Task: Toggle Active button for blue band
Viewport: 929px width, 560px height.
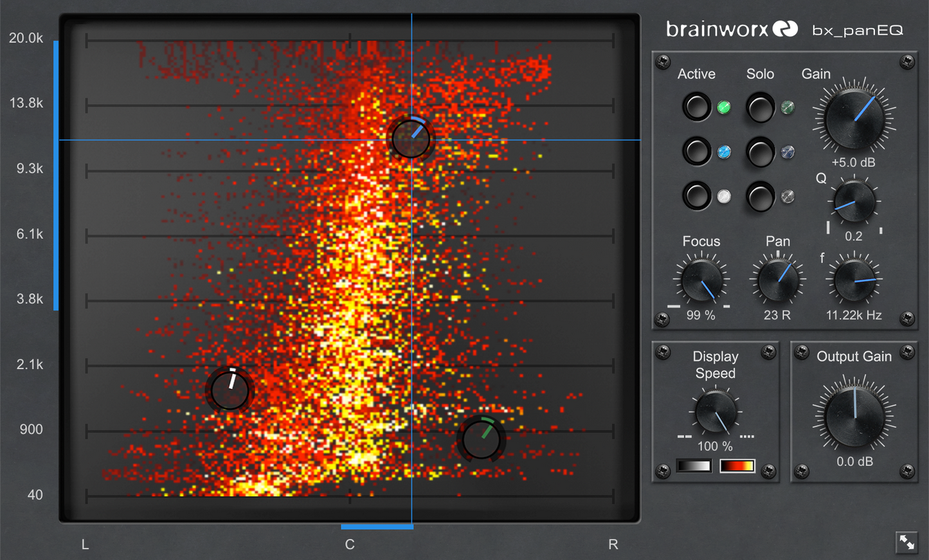Action: point(696,152)
